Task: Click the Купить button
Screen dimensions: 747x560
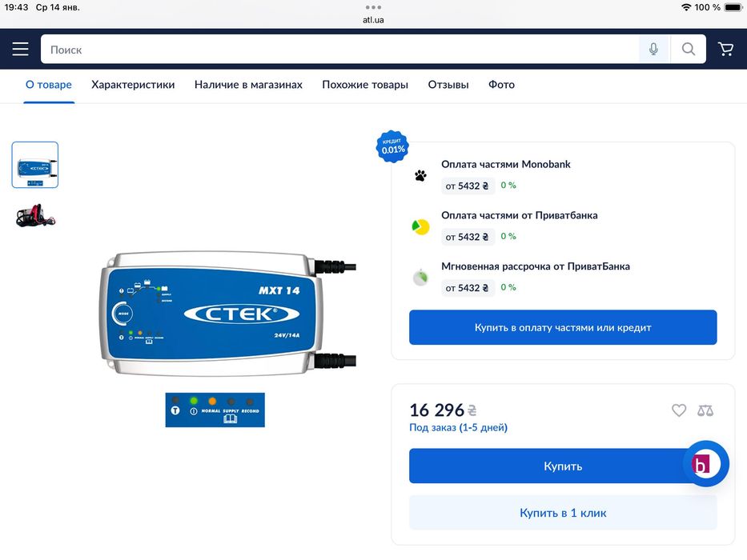Action: (563, 466)
